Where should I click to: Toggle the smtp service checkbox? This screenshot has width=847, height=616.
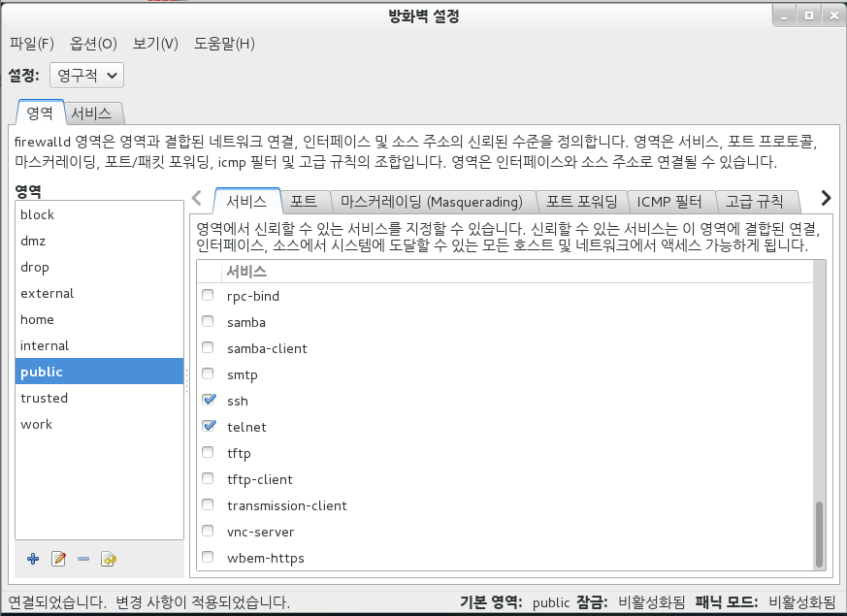pos(208,373)
